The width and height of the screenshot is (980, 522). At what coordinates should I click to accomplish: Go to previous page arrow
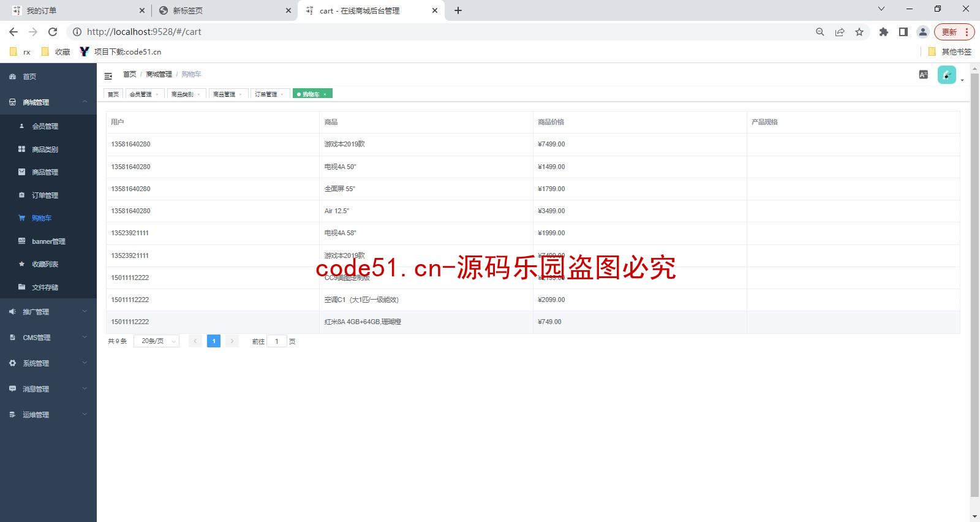point(195,341)
